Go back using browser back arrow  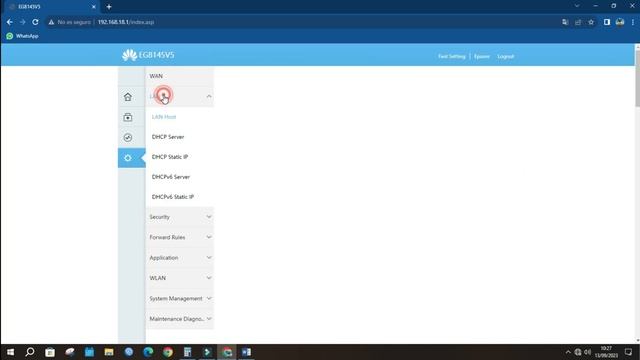tap(9, 22)
